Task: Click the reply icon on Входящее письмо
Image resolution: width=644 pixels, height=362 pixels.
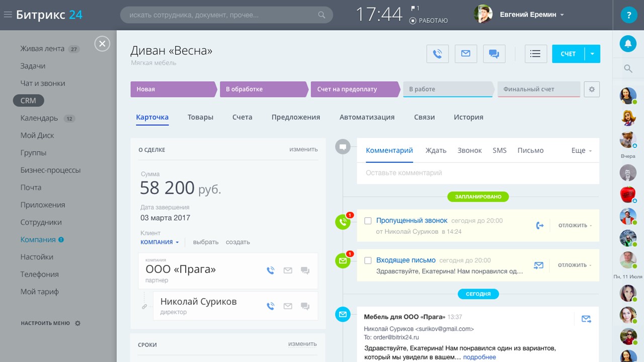Action: pyautogui.click(x=538, y=265)
